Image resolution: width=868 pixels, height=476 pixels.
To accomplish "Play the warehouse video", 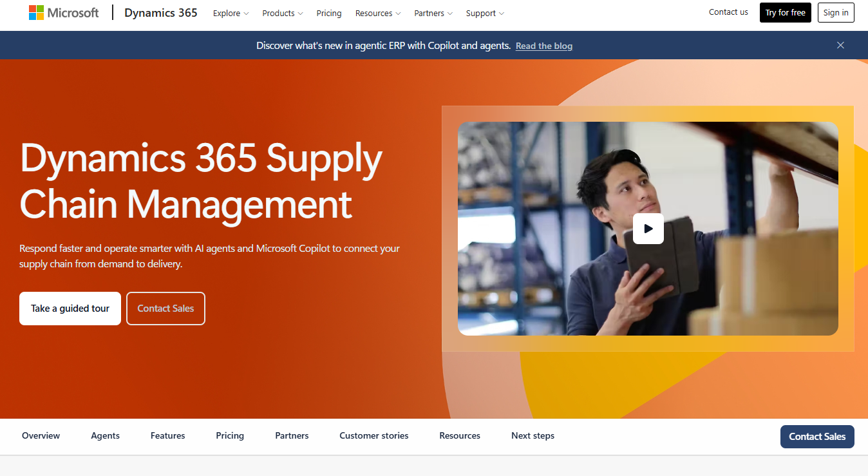I will [x=648, y=229].
